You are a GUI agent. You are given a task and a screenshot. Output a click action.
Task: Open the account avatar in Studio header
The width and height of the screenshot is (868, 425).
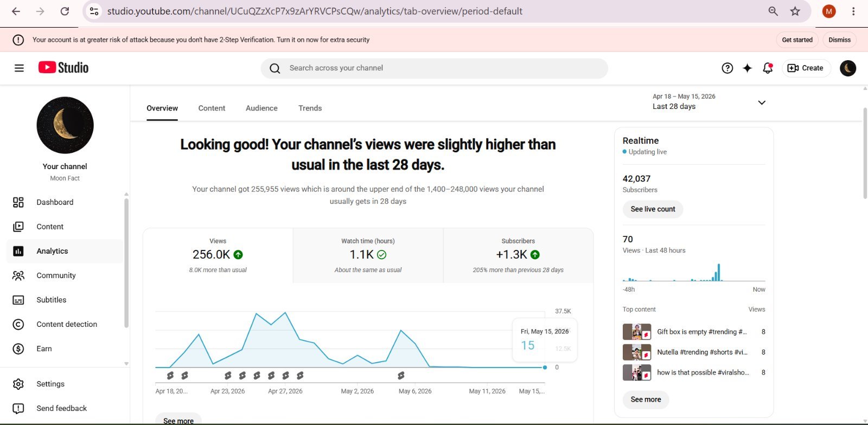848,68
